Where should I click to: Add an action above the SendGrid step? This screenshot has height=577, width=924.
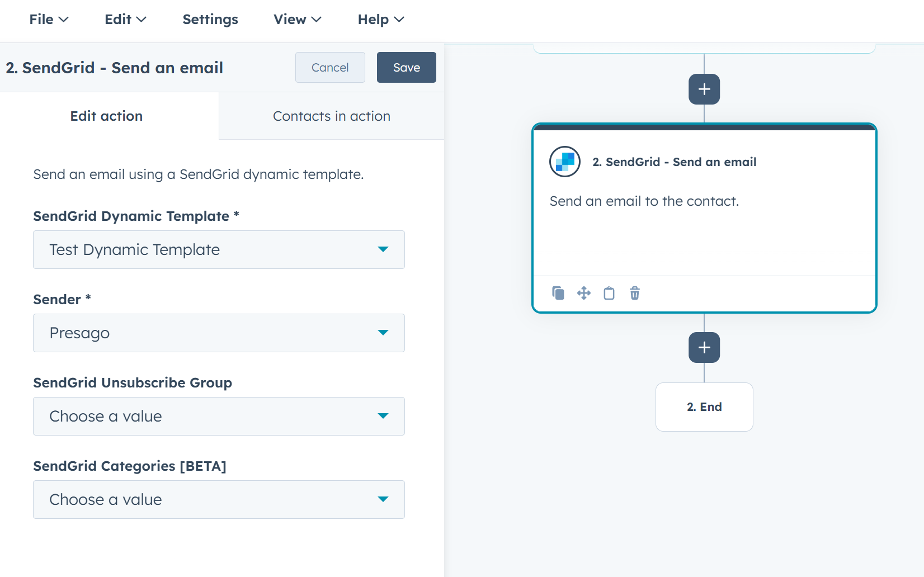click(704, 89)
